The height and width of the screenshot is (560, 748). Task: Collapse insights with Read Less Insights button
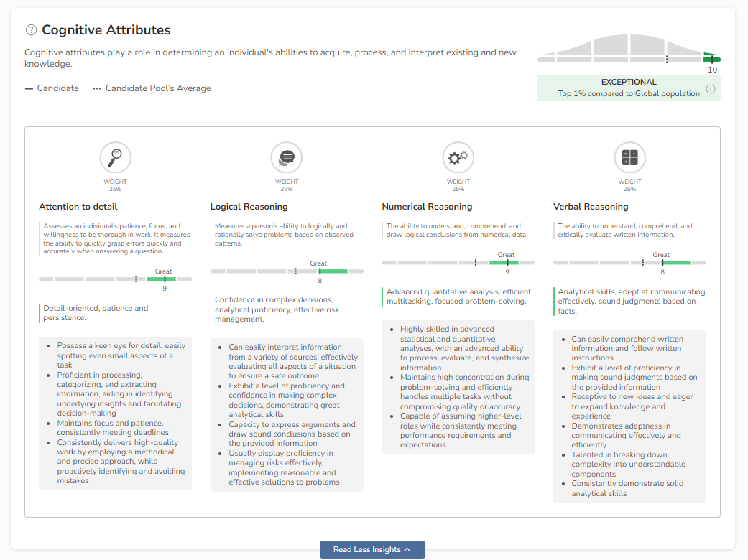372,549
